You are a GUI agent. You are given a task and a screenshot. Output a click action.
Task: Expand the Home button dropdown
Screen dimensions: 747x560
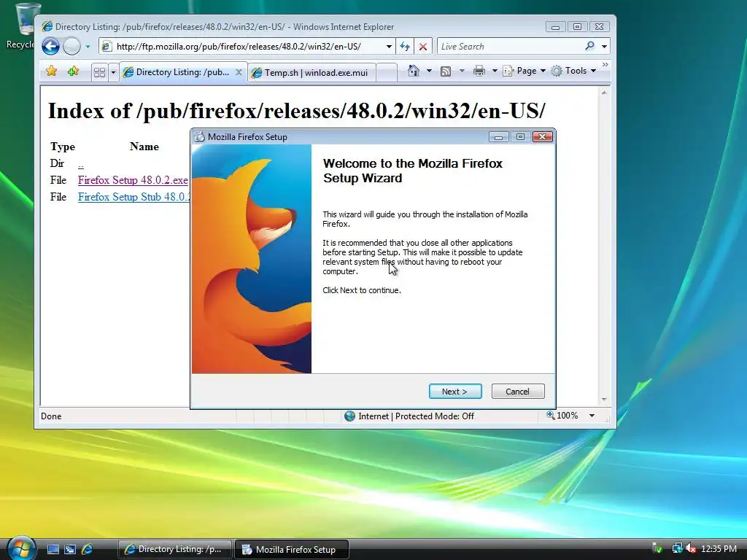[429, 71]
